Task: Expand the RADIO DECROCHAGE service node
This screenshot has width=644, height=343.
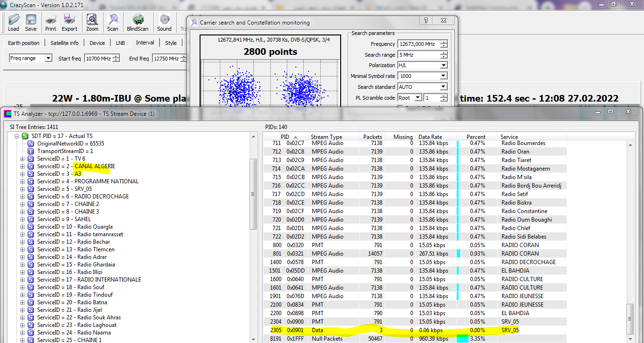Action: [x=22, y=197]
